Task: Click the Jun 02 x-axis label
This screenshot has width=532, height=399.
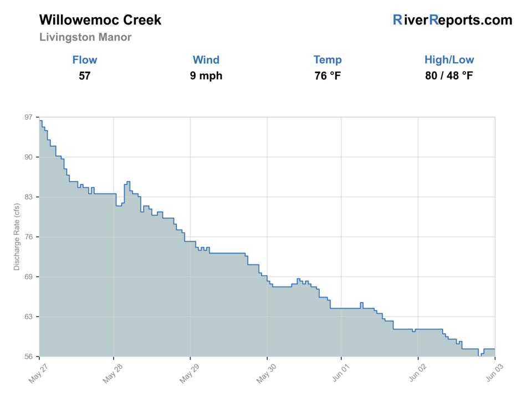Action: [x=417, y=373]
